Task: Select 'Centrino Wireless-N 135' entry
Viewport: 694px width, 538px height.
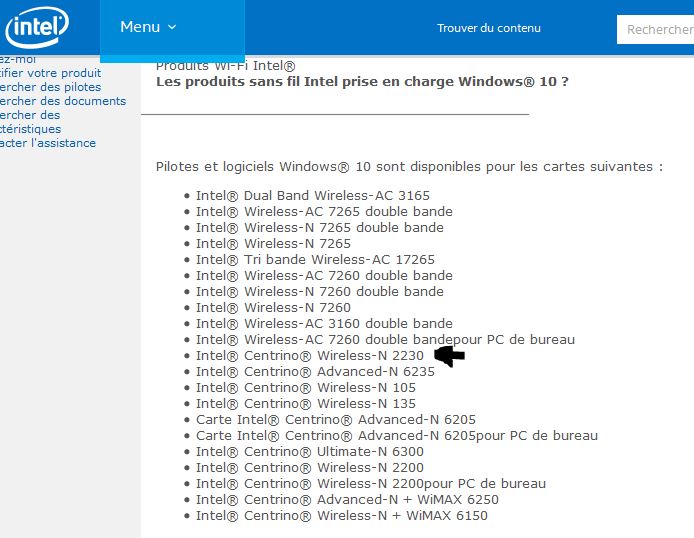Action: [x=306, y=404]
